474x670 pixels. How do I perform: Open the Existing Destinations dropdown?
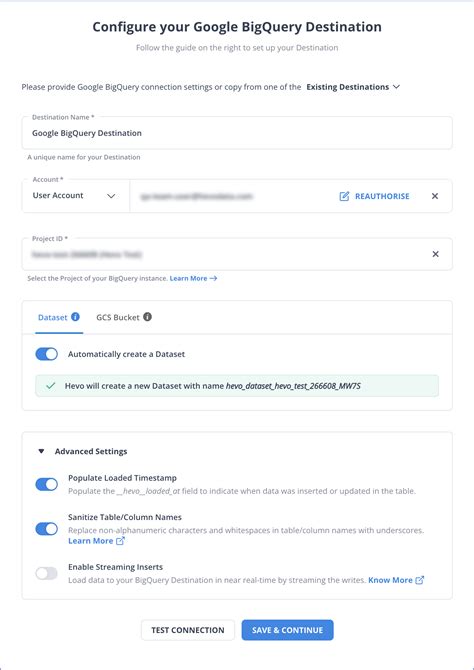(353, 87)
